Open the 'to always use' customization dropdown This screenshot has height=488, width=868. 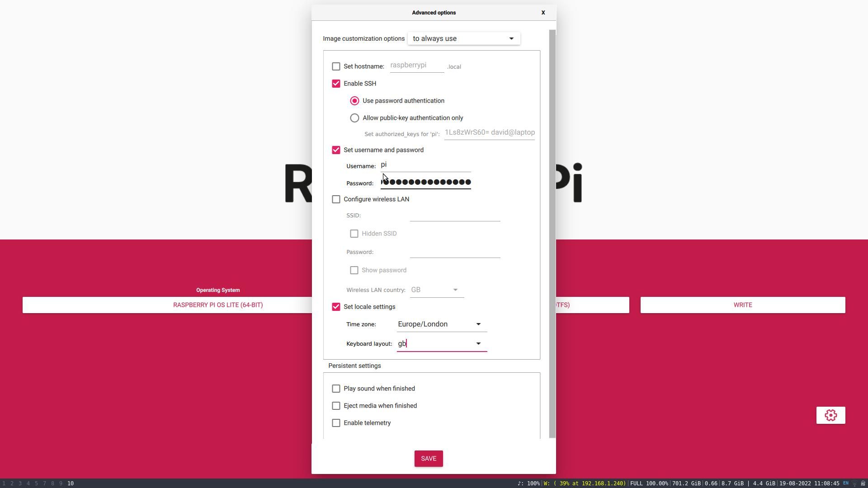pos(463,38)
